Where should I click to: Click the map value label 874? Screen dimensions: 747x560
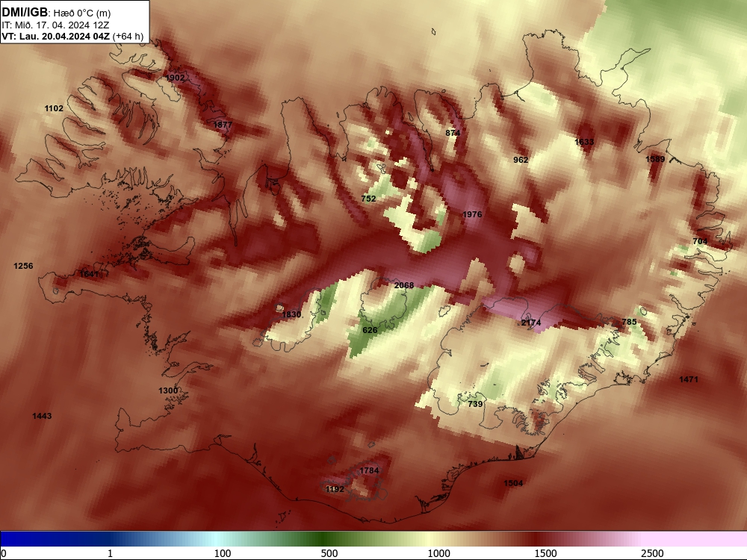click(x=453, y=133)
